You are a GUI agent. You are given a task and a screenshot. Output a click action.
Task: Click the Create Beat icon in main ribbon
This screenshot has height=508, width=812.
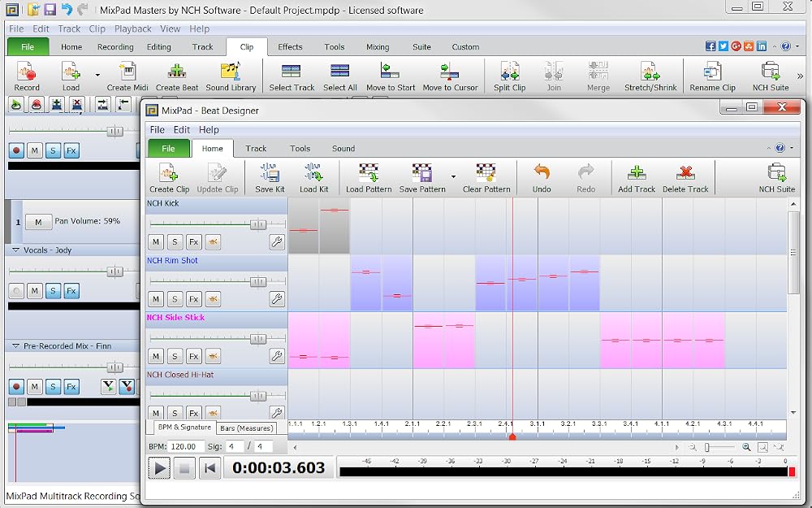pos(176,76)
